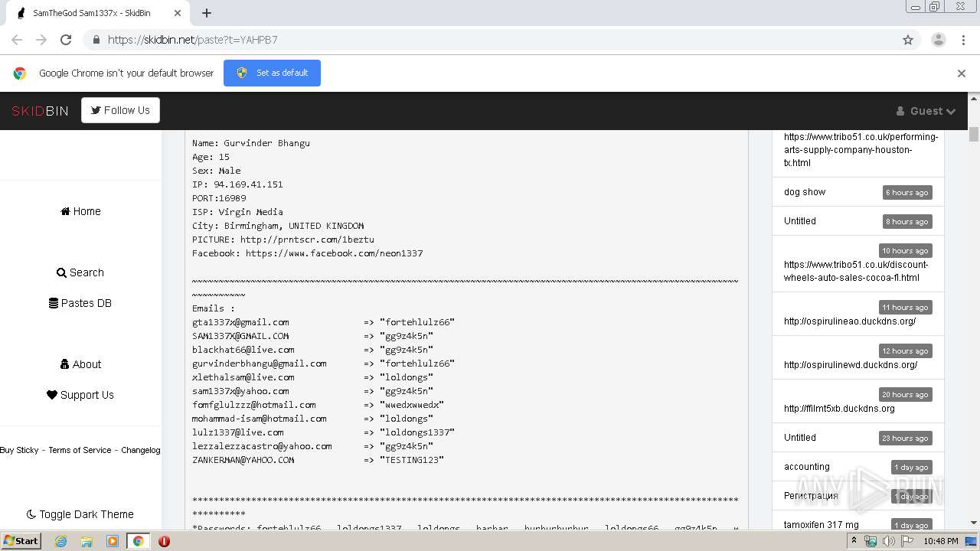Click the site lock icon in address bar
This screenshot has width=980, height=551.
[96, 40]
